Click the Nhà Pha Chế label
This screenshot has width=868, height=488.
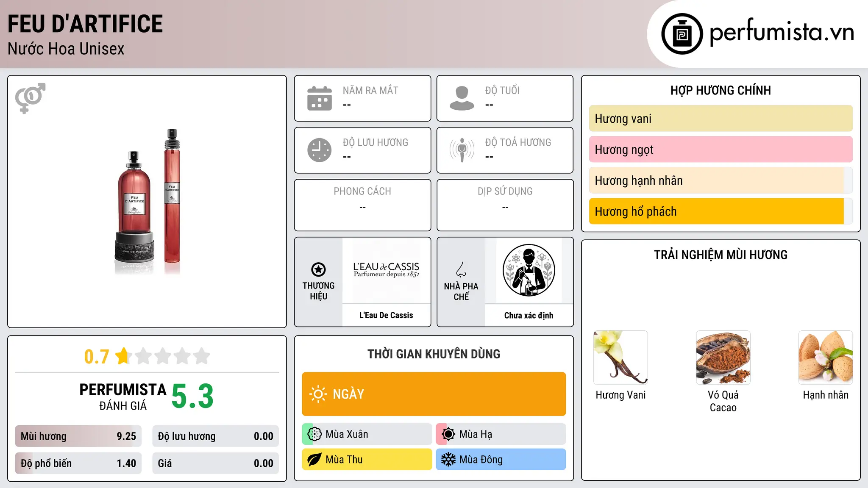(461, 291)
